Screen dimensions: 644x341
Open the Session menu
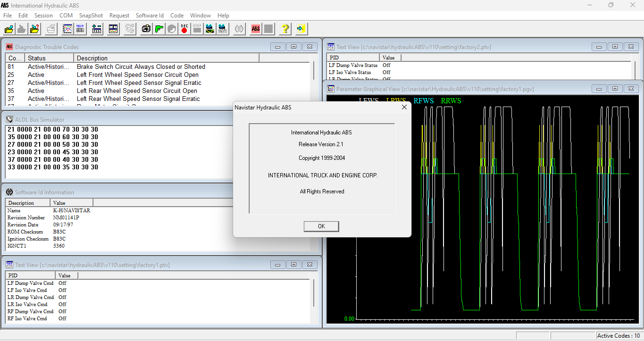click(43, 16)
